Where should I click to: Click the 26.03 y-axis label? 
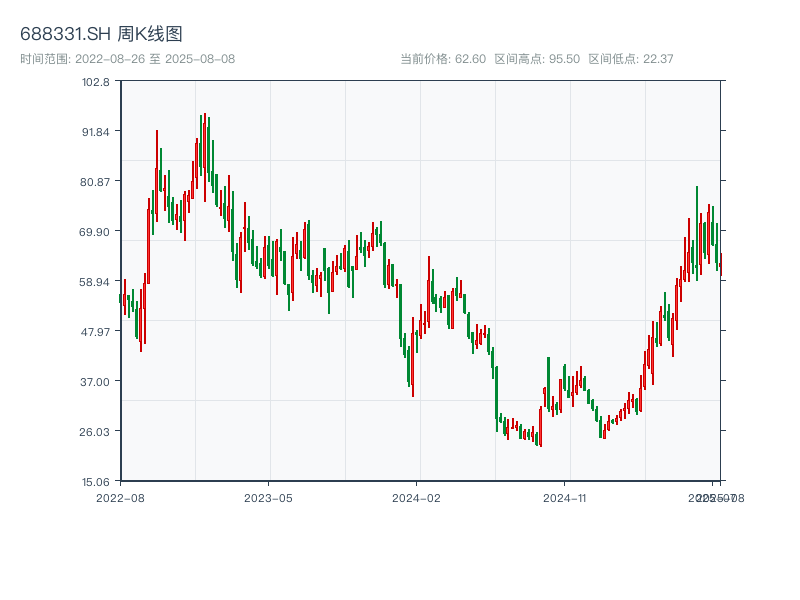[x=95, y=432]
